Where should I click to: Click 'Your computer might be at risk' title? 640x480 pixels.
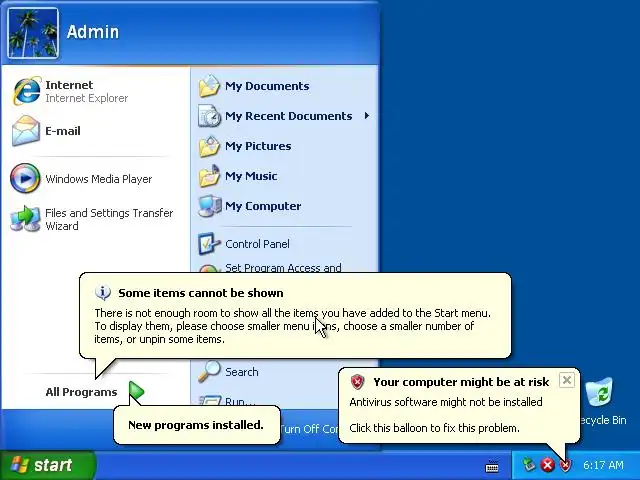pyautogui.click(x=461, y=382)
